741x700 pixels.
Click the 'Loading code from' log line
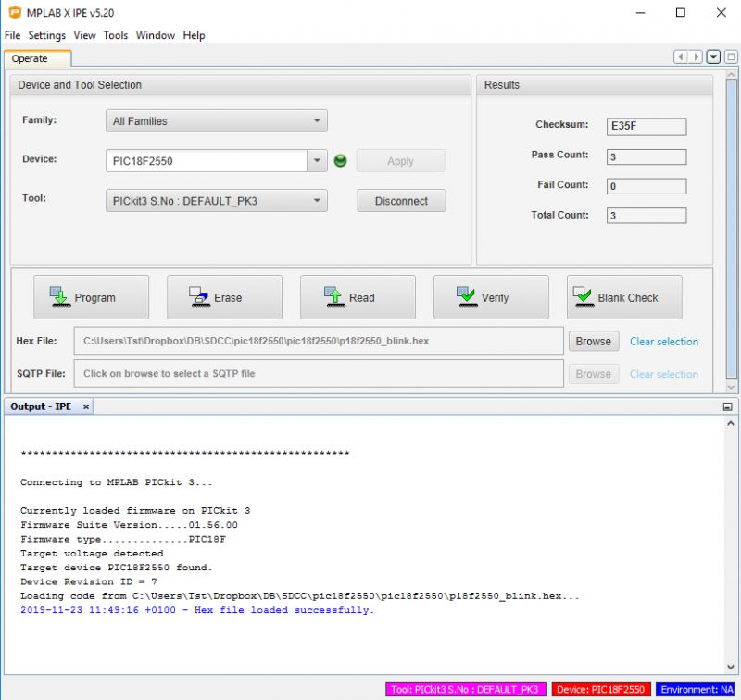click(299, 595)
